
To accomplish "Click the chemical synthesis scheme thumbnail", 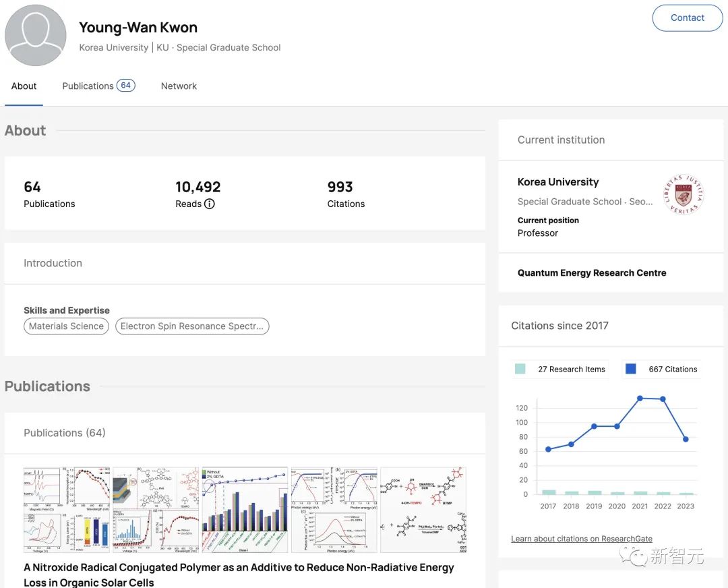I will pyautogui.click(x=423, y=509).
